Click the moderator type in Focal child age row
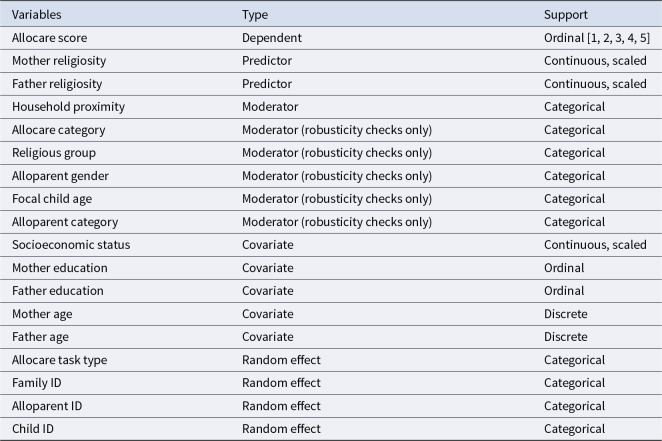Image resolution: width=662 pixels, height=441 pixels. point(337,199)
